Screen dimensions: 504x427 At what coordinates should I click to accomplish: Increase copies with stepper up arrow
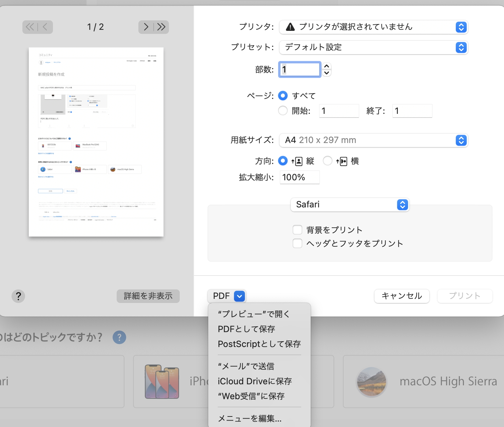coord(327,66)
